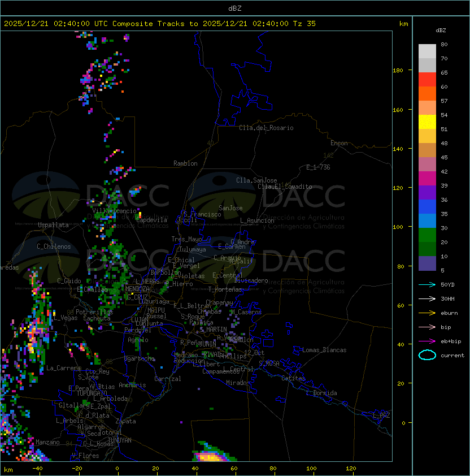The image size is (470, 476).
Task: Choose the green 20-30 dBZ swatch
Action: (427, 235)
